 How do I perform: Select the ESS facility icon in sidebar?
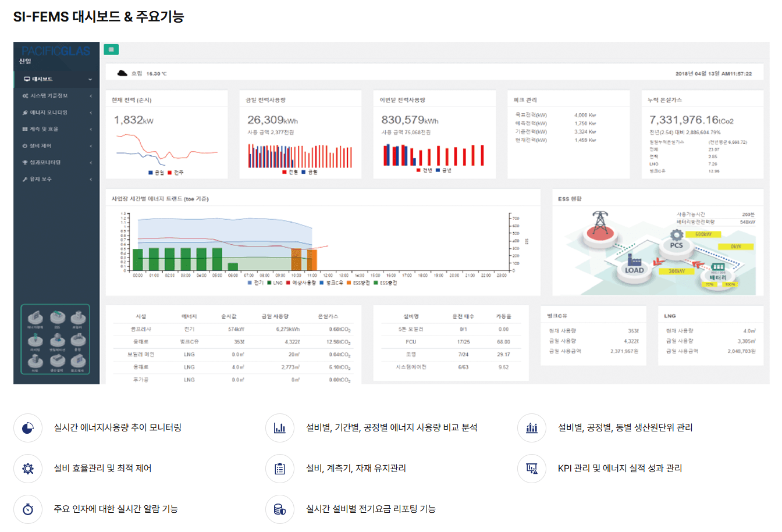click(x=56, y=317)
